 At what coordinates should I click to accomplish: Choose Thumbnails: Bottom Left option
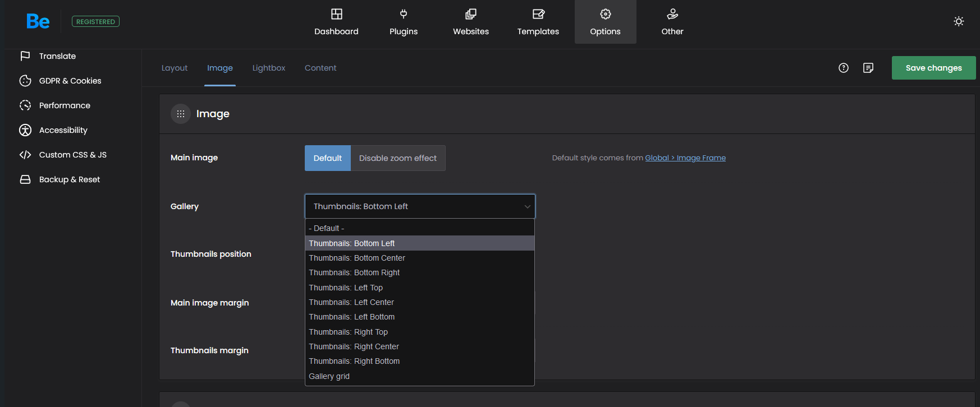[420, 243]
